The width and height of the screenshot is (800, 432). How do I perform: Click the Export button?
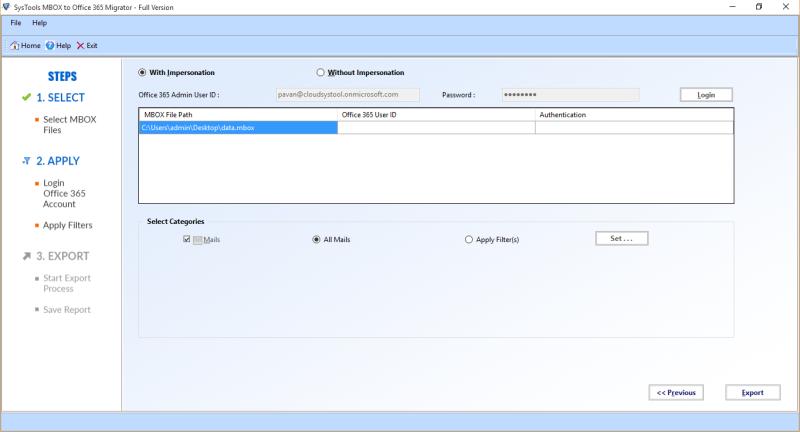pos(753,392)
